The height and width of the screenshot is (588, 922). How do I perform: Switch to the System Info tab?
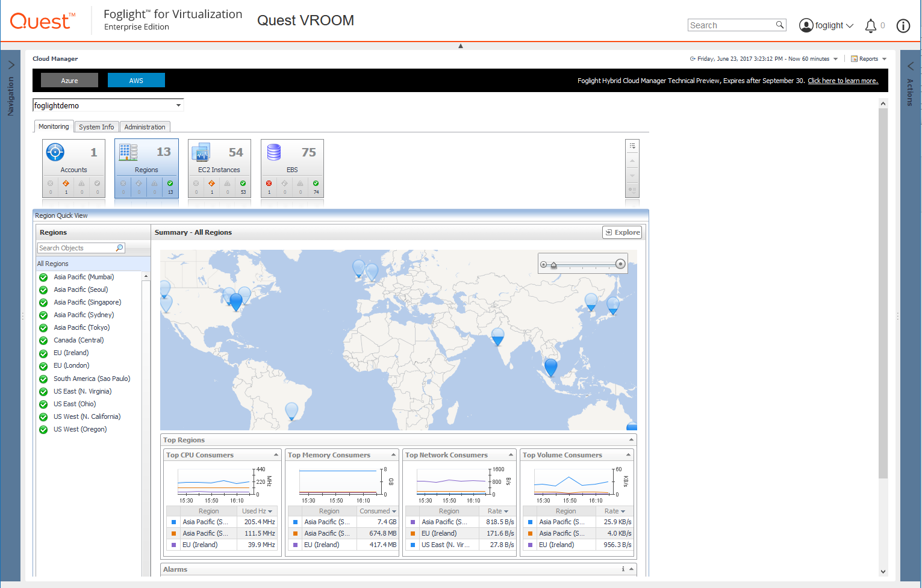pyautogui.click(x=96, y=127)
